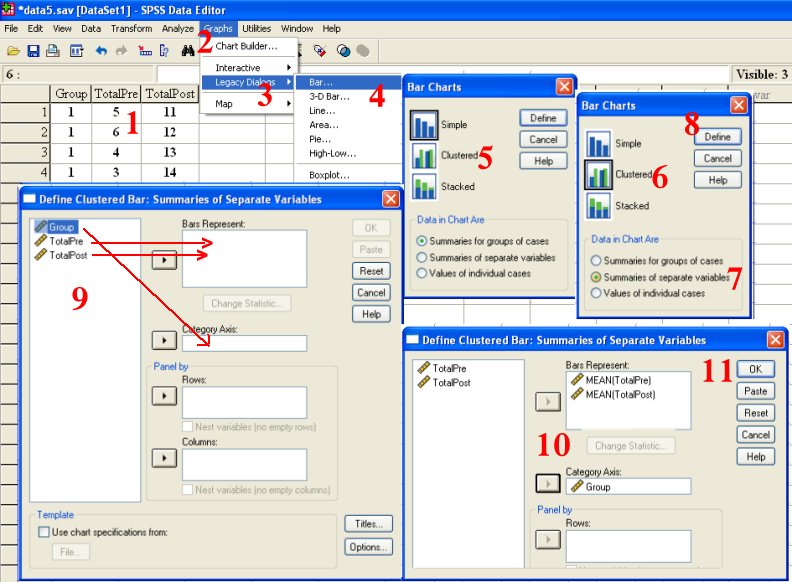Select Group variable in left Define dialog list
The height and width of the screenshot is (582, 792).
(56, 227)
